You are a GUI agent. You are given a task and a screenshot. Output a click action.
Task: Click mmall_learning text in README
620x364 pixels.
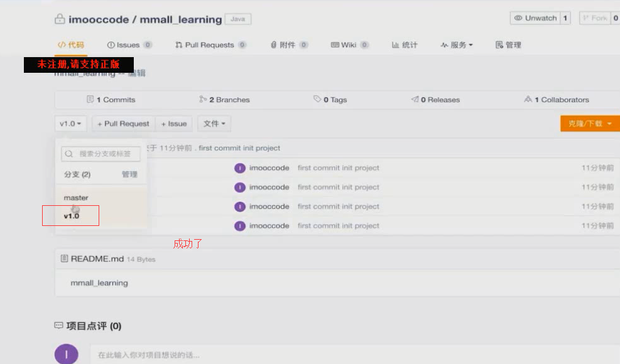tap(99, 283)
